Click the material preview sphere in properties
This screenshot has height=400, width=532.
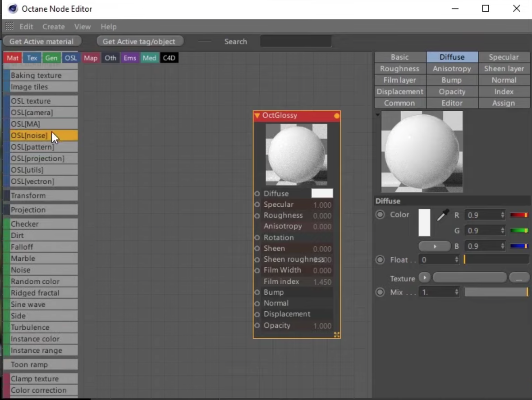pos(422,151)
